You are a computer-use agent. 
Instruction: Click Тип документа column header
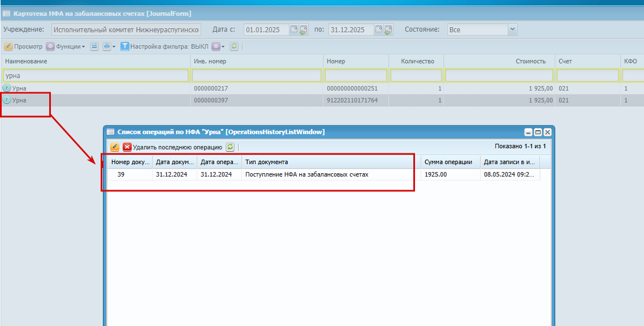(331, 162)
